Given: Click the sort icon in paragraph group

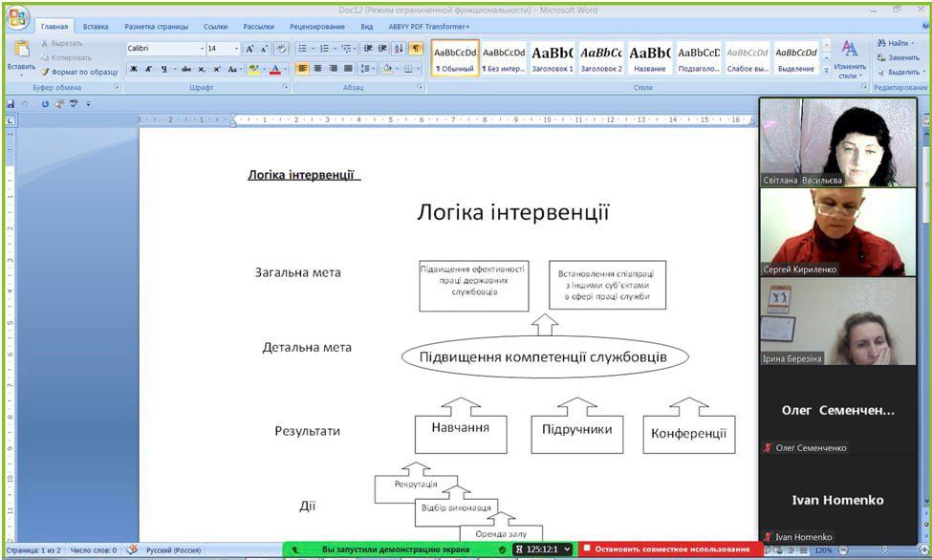Looking at the screenshot, I should 399,49.
